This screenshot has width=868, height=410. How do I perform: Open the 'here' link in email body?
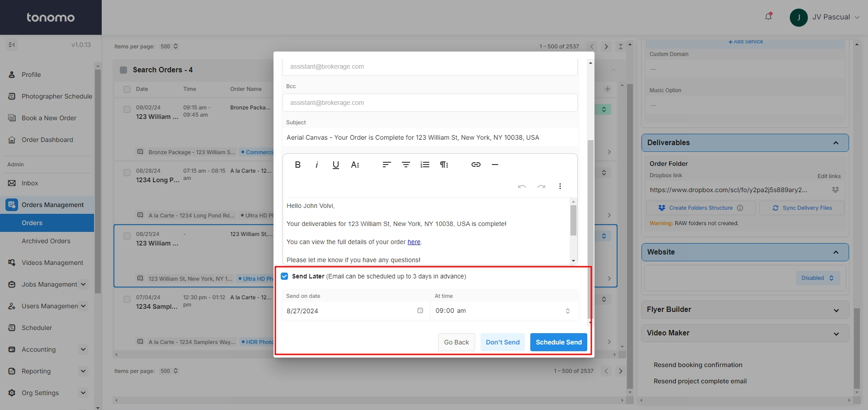pyautogui.click(x=414, y=242)
